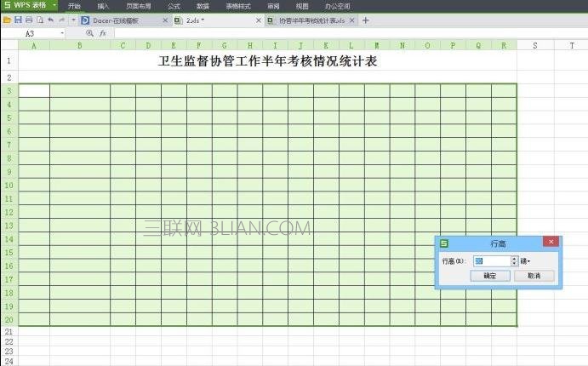Select row 15 header
Image resolution: width=588 pixels, height=366 pixels.
pyautogui.click(x=9, y=253)
